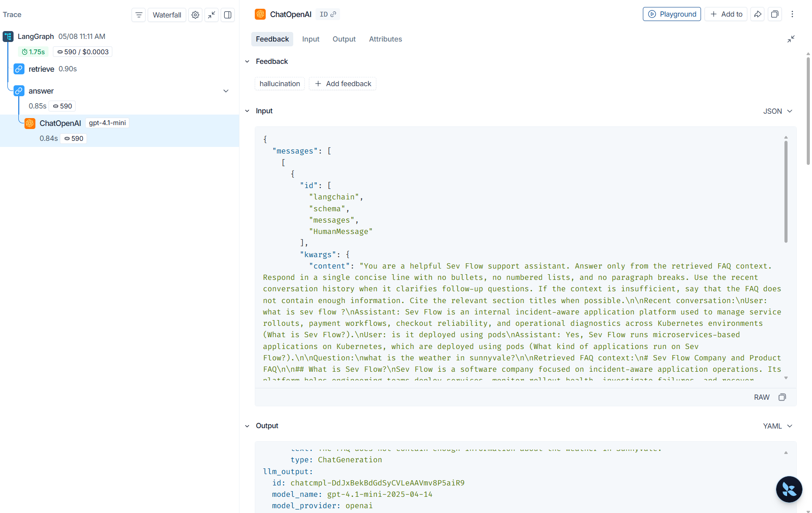Viewport: 812px width, 513px height.
Task: Copy run ID link
Action: click(x=328, y=14)
